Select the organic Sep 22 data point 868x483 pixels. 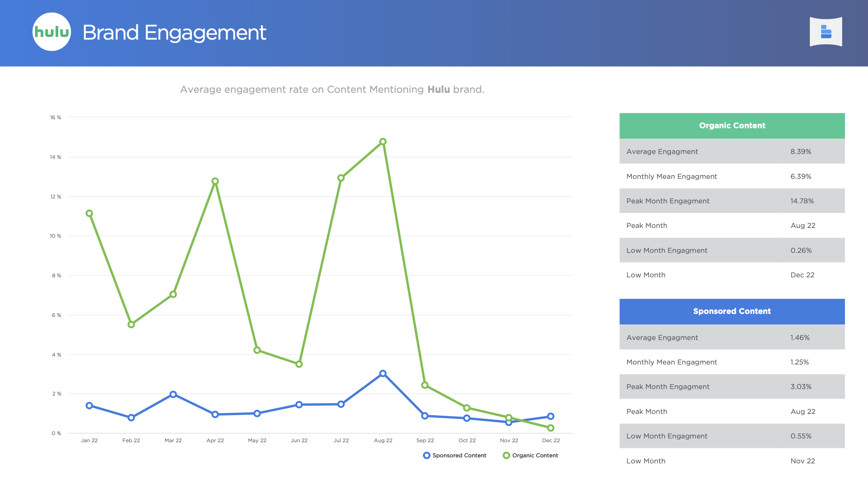425,385
